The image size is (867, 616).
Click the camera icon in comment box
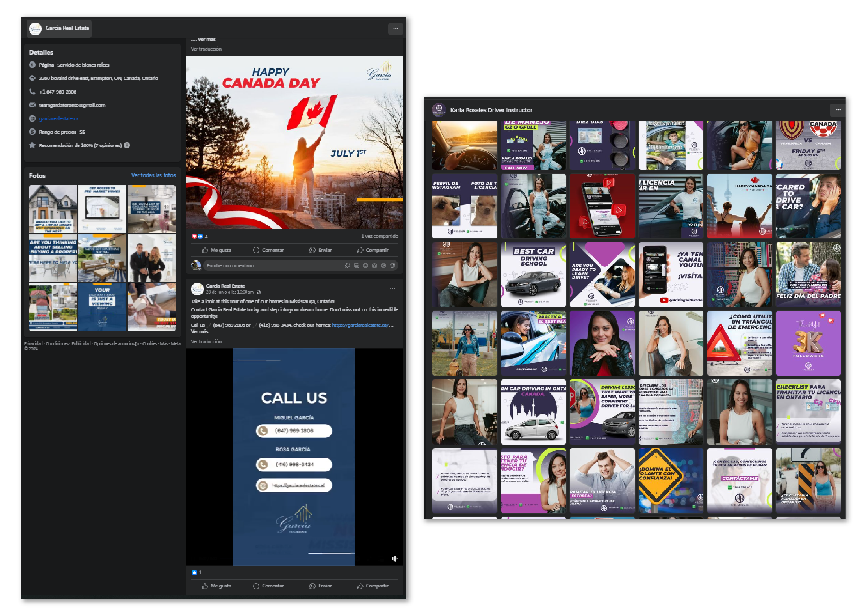pyautogui.click(x=375, y=266)
